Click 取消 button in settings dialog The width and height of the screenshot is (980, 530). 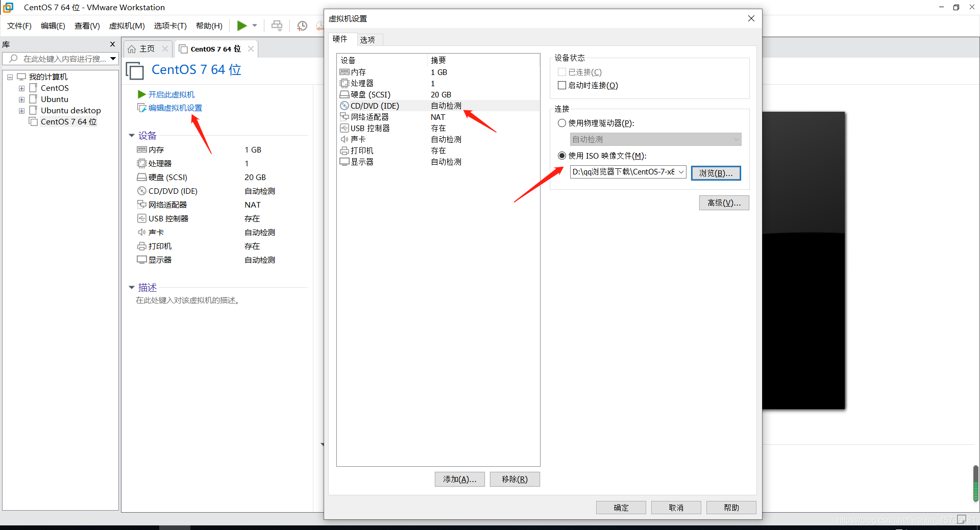pyautogui.click(x=676, y=508)
